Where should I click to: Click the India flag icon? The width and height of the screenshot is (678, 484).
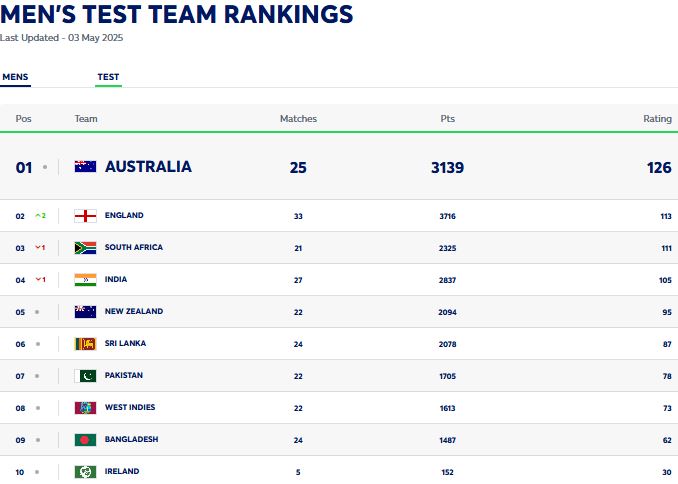(x=85, y=280)
